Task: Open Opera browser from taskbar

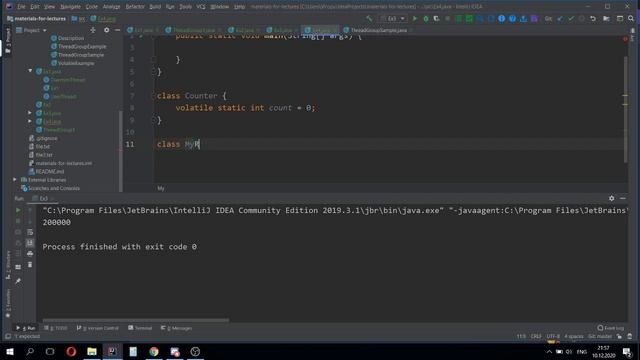Action: pos(71,351)
